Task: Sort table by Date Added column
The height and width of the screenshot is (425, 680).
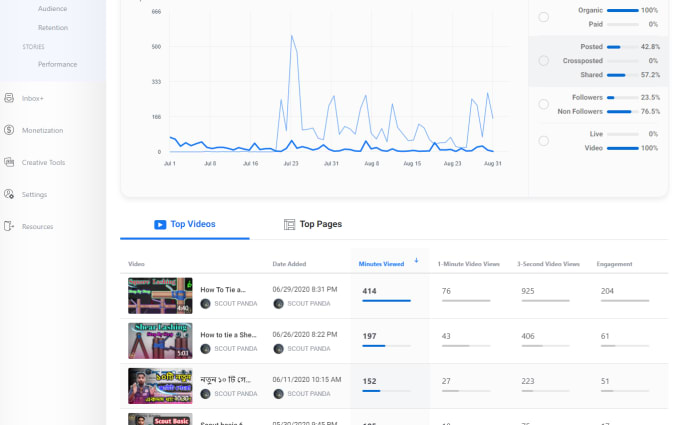Action: tap(289, 264)
